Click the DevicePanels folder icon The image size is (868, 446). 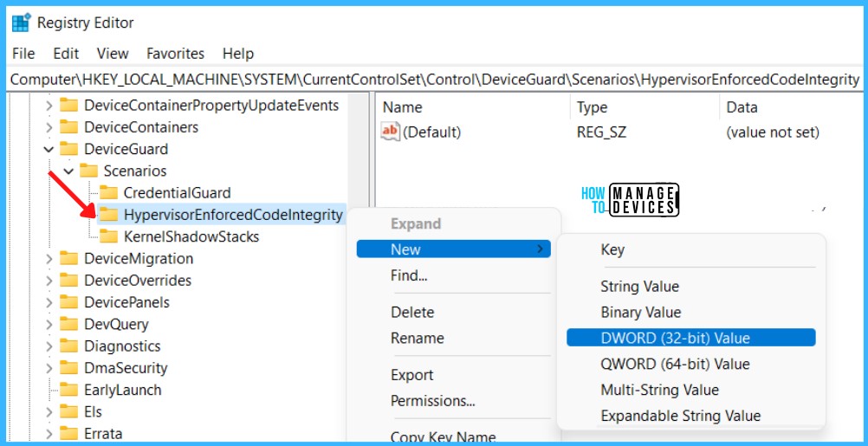(x=68, y=302)
